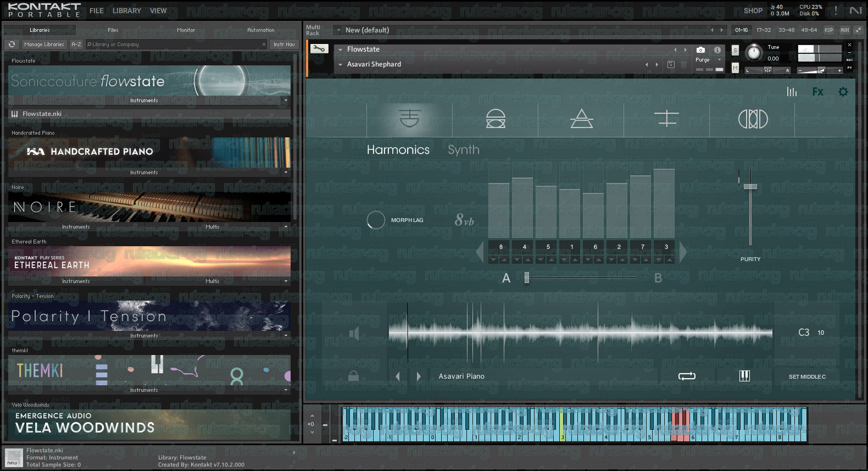Viewport: 868px width, 471px height.
Task: Click the exclamation warning icon in header
Action: pyautogui.click(x=836, y=10)
